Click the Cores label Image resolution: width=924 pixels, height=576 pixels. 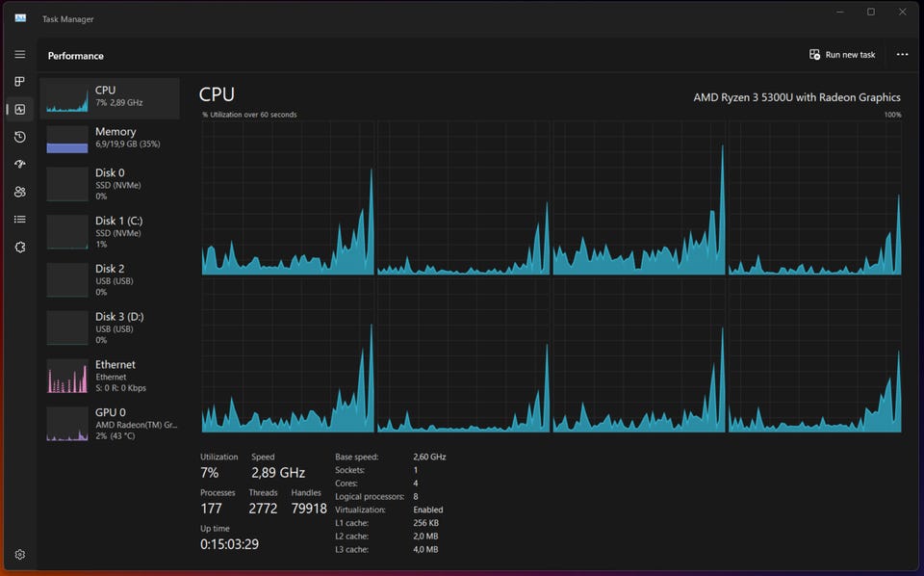point(346,483)
